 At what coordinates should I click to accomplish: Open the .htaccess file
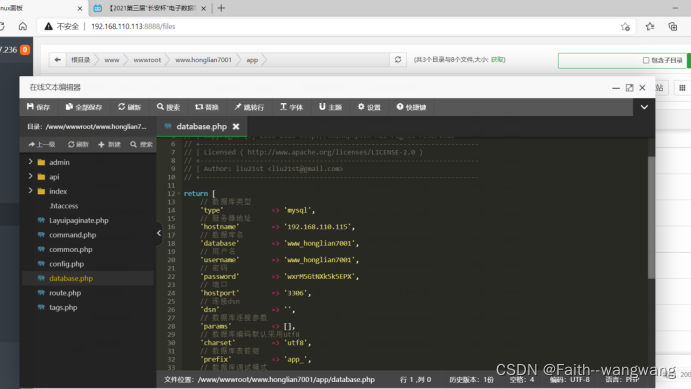coord(63,206)
